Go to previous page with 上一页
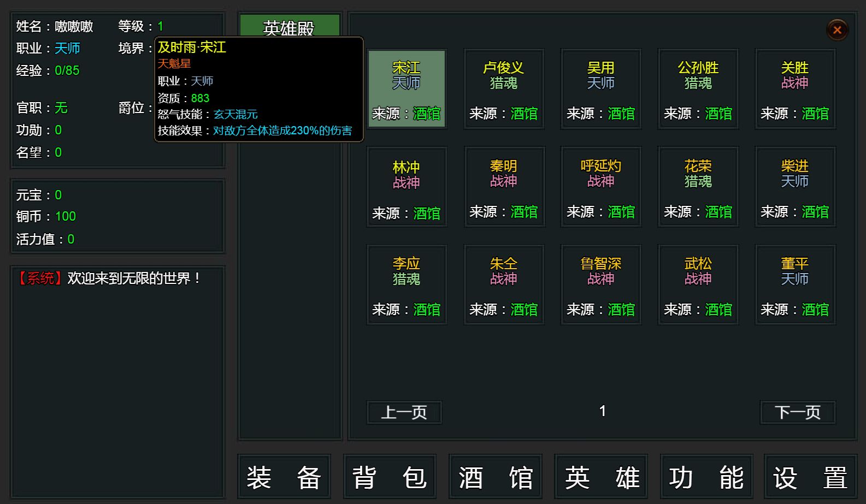 point(404,412)
